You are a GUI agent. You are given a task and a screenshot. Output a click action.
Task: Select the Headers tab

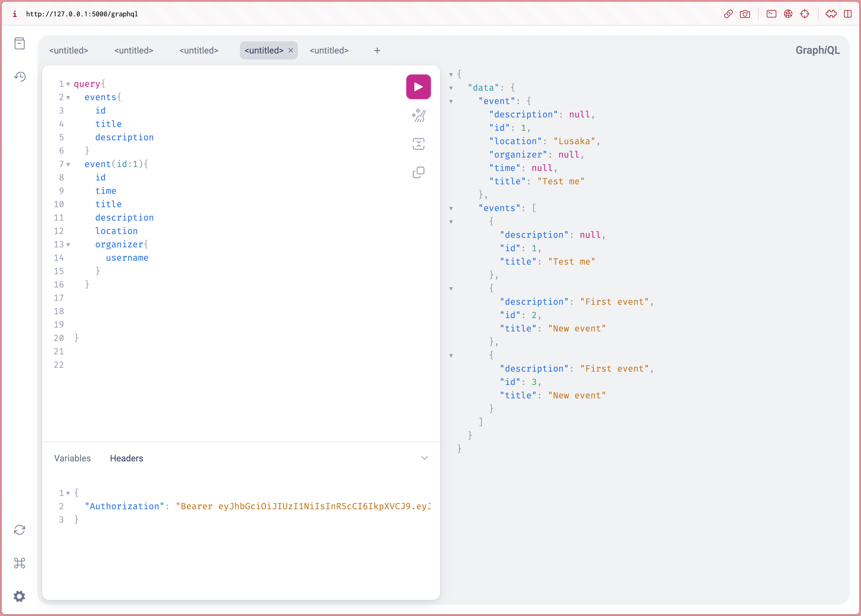click(126, 458)
